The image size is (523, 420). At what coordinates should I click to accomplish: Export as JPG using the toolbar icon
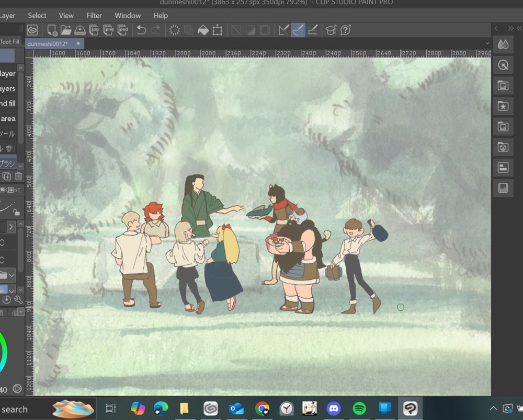point(94,30)
